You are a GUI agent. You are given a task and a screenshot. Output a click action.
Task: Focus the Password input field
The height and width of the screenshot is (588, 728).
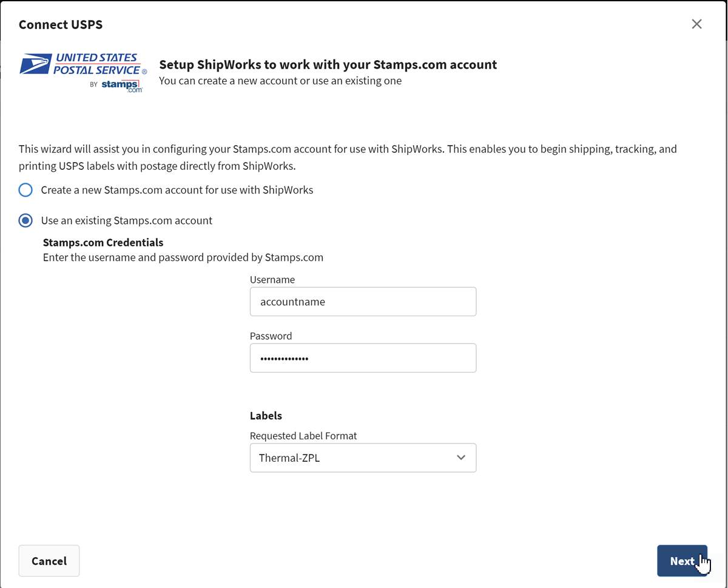[x=363, y=358]
